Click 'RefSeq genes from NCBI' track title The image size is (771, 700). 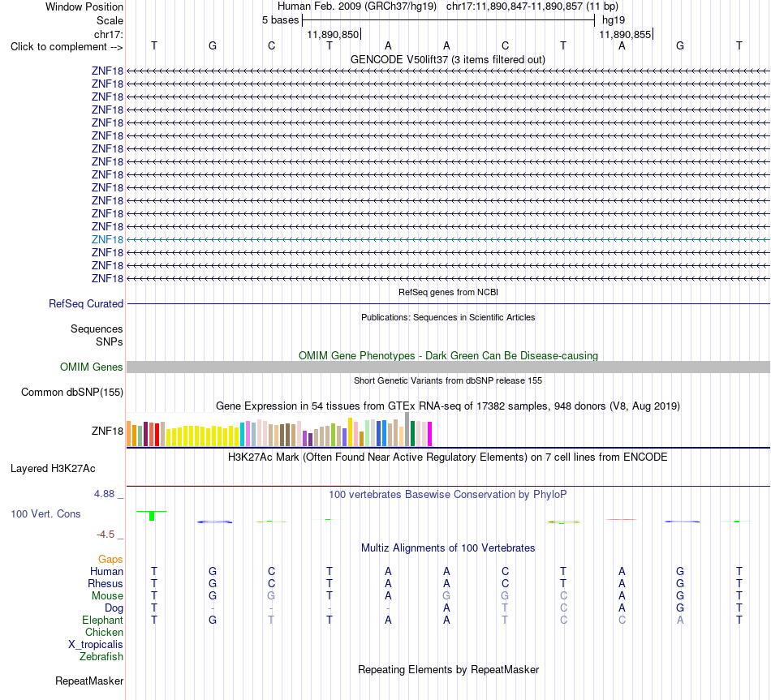tap(448, 292)
